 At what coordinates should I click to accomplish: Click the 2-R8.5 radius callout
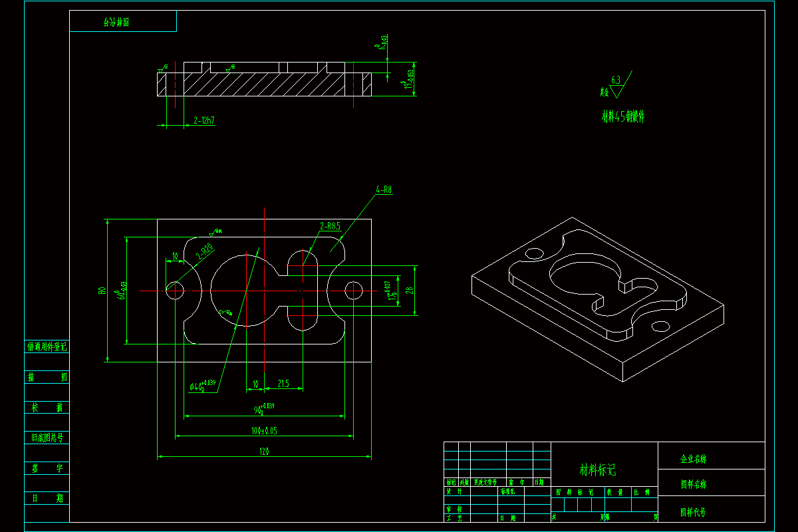(x=331, y=226)
